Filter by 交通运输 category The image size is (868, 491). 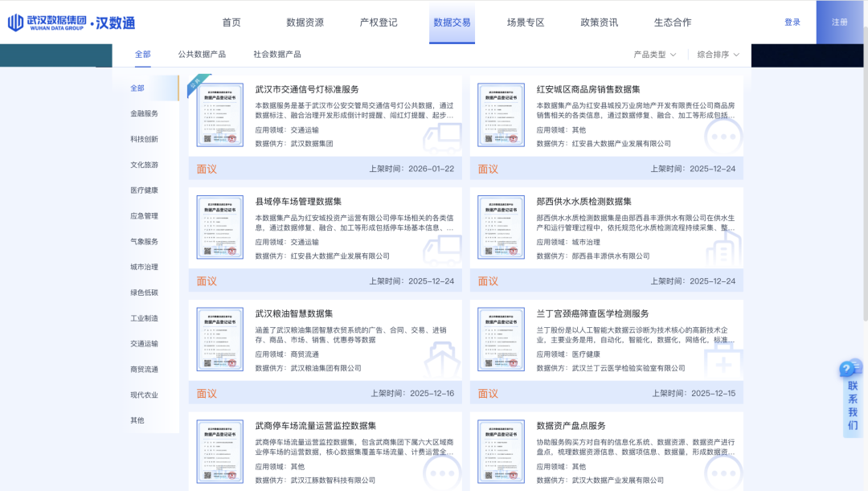click(144, 344)
